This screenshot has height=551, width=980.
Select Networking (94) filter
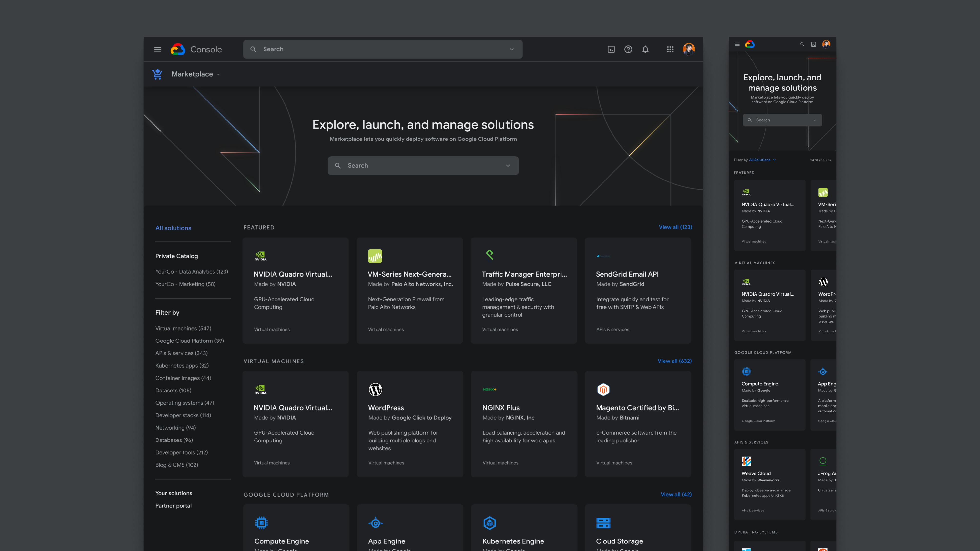(x=175, y=428)
